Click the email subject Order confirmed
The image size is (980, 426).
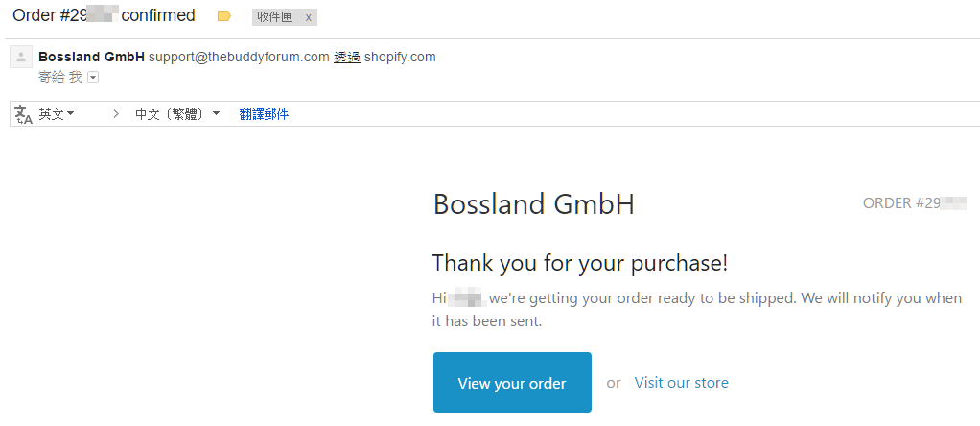(104, 15)
